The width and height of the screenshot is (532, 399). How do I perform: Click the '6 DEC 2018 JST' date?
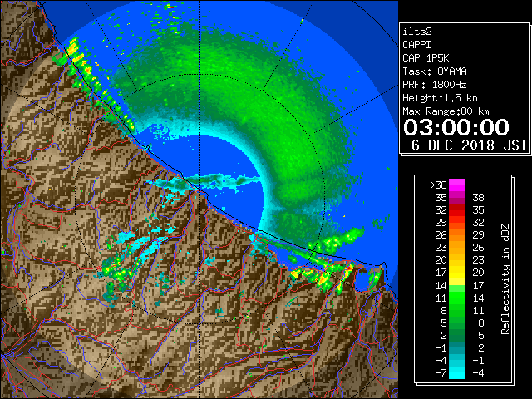tap(469, 145)
